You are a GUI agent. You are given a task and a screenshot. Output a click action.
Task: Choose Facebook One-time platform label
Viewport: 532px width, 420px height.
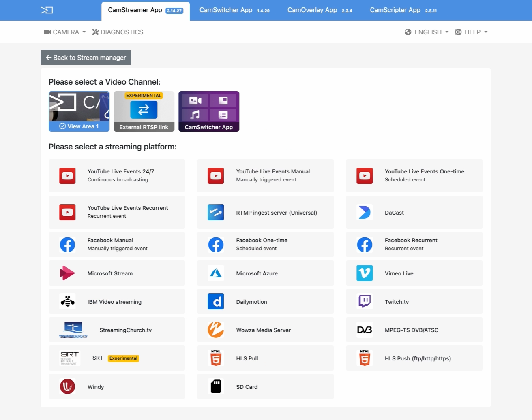(262, 240)
